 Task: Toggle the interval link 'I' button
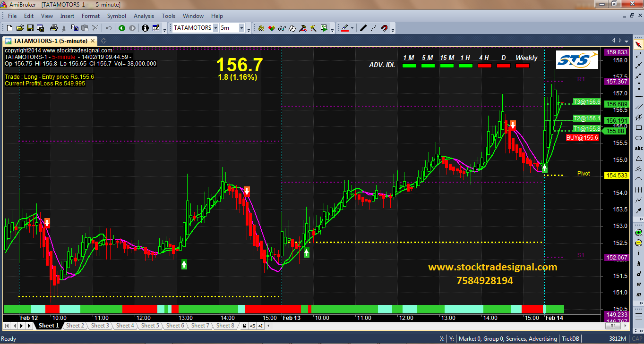point(261,326)
